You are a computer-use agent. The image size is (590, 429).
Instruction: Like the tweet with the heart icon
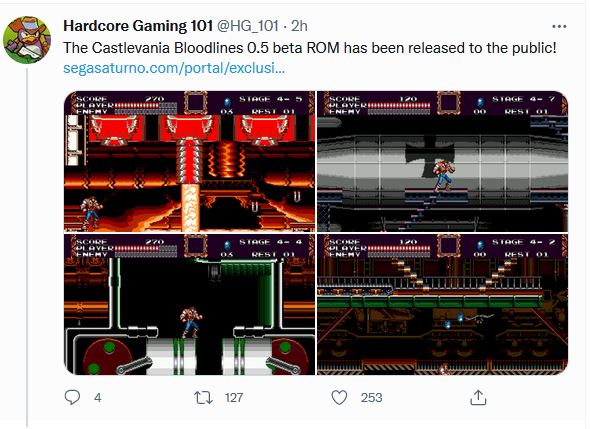(339, 397)
